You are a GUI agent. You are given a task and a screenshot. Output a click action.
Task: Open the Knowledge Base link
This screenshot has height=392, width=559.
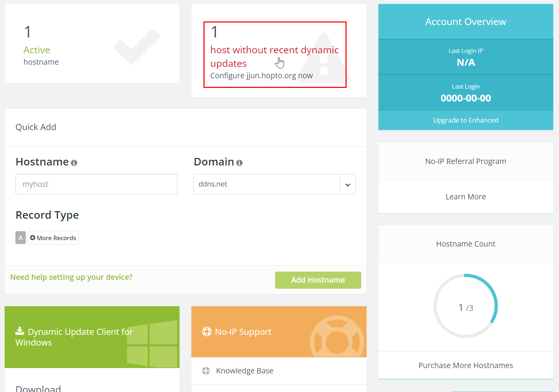pos(245,371)
